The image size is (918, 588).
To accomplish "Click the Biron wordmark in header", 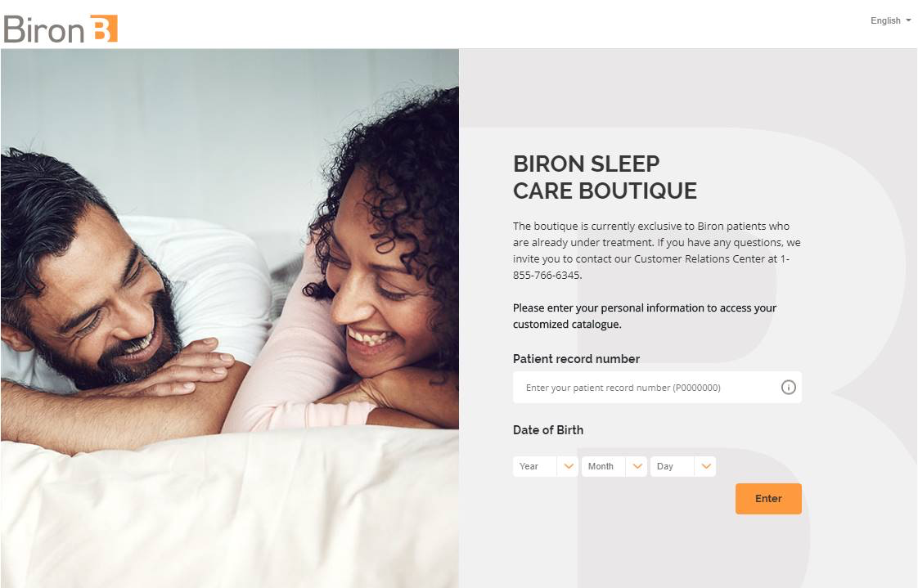I will [x=44, y=29].
